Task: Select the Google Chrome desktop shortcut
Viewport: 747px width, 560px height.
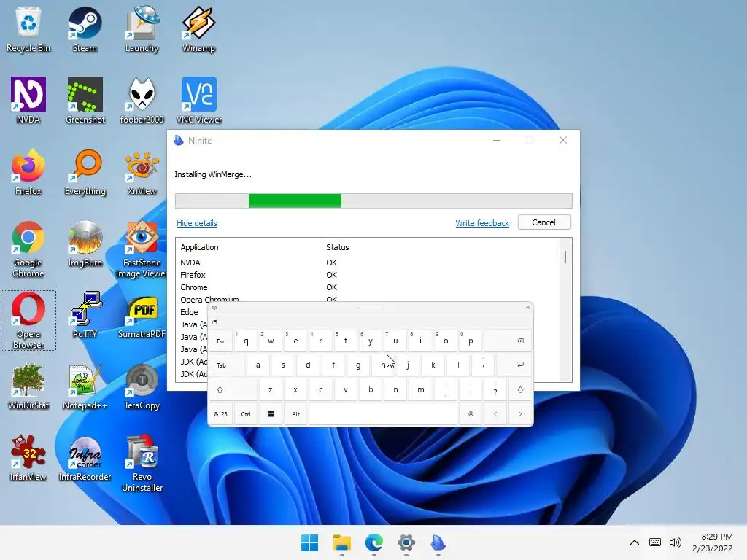Action: (x=28, y=249)
